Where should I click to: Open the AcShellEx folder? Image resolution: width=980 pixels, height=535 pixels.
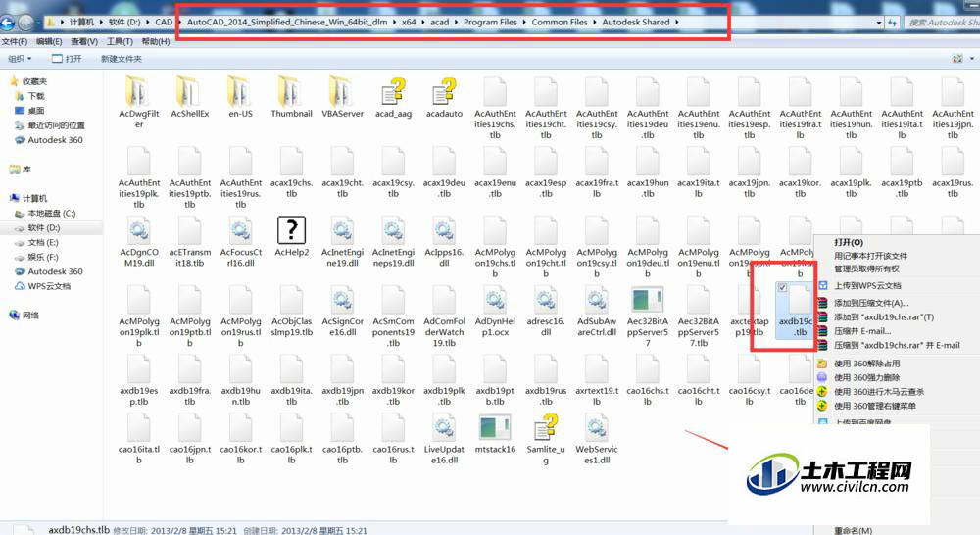point(189,98)
